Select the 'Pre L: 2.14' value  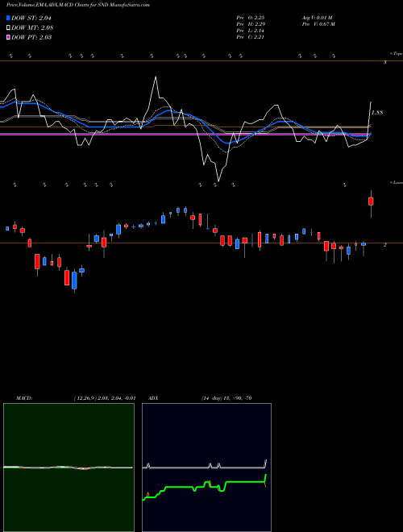pos(251,31)
